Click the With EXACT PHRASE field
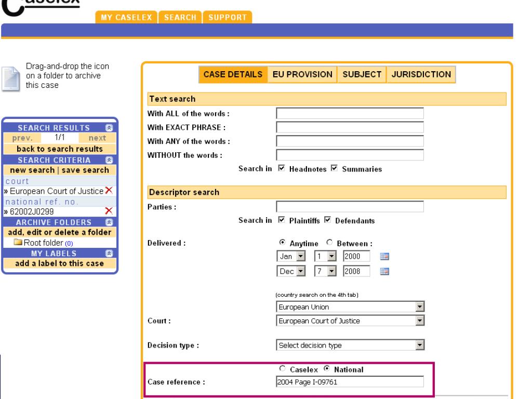The image size is (532, 399). pos(350,127)
